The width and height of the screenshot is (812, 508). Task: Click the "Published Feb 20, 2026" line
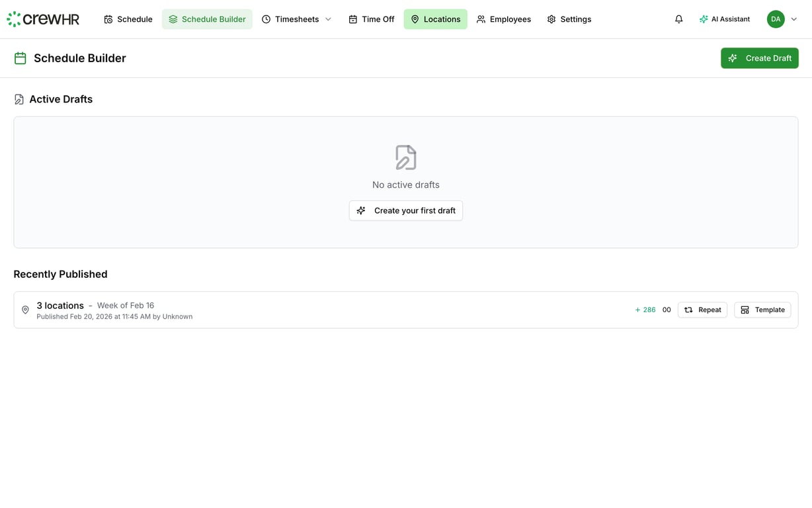[x=114, y=317]
